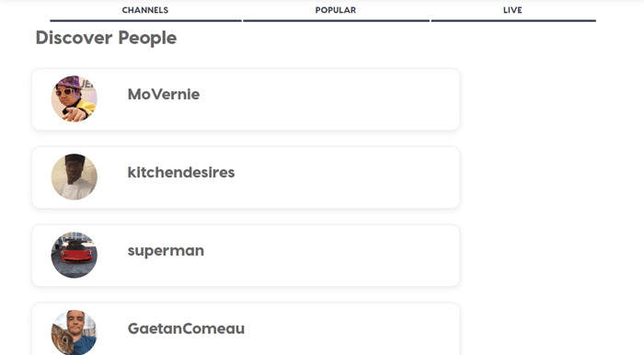
Task: Switch to the Channels tab
Action: click(x=145, y=10)
